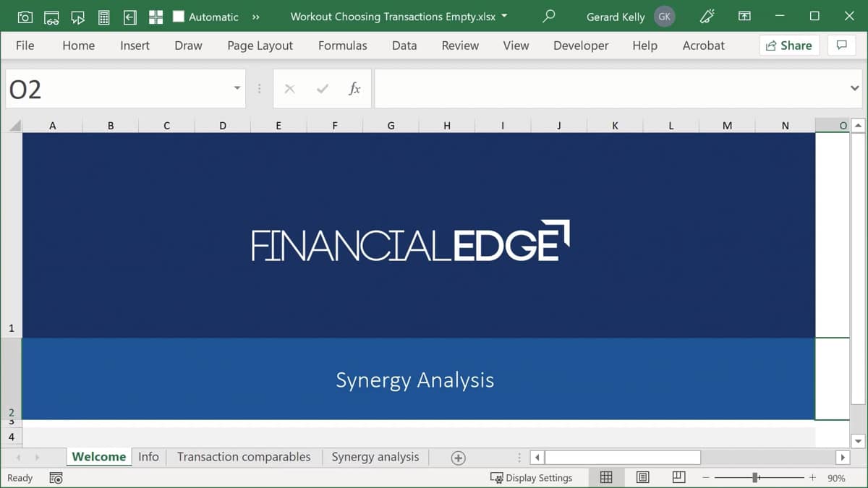The width and height of the screenshot is (868, 488).
Task: Open the Help tab
Action: (644, 46)
